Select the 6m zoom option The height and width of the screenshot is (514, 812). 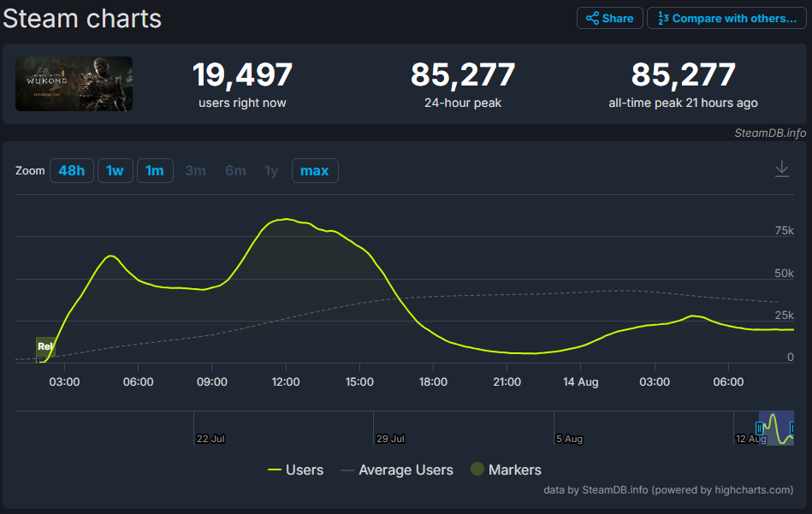click(x=235, y=170)
